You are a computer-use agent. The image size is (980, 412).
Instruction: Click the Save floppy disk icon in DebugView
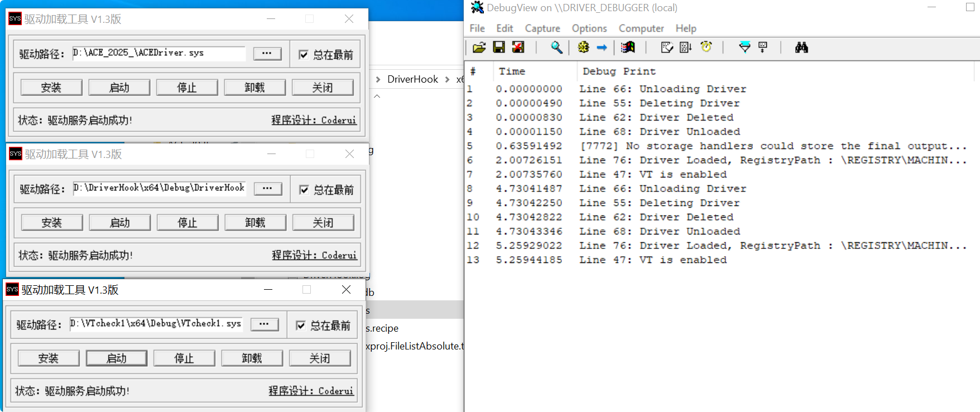click(499, 47)
